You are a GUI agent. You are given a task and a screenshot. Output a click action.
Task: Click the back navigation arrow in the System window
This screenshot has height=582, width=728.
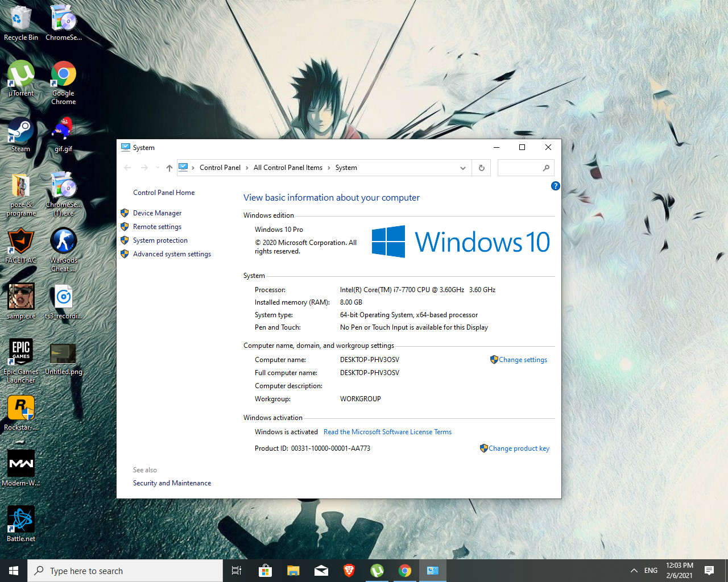click(x=128, y=168)
